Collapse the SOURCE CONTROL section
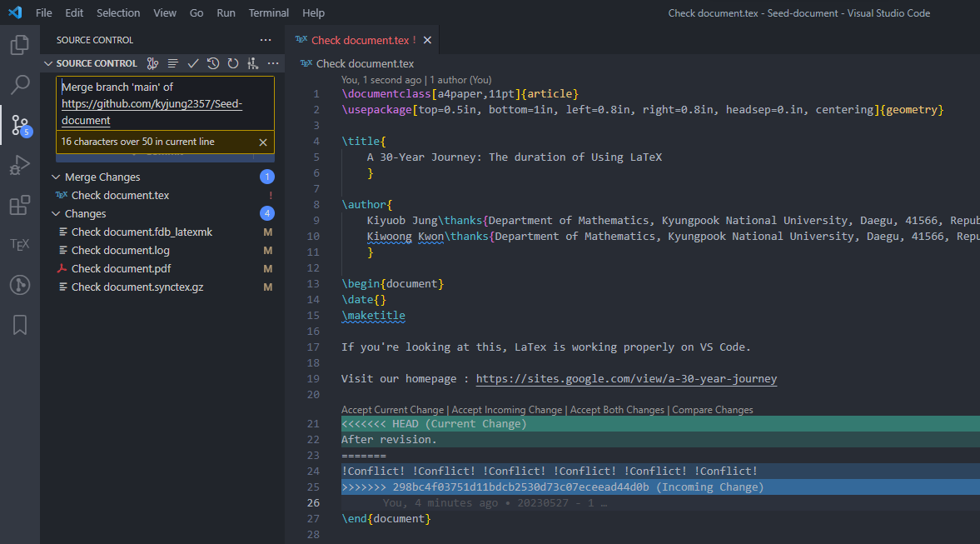This screenshot has width=980, height=544. pyautogui.click(x=48, y=63)
